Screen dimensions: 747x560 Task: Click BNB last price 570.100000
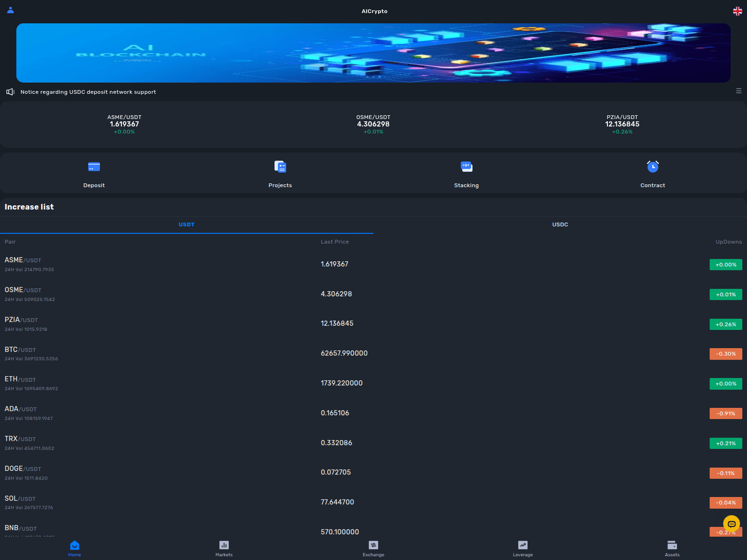(x=340, y=532)
